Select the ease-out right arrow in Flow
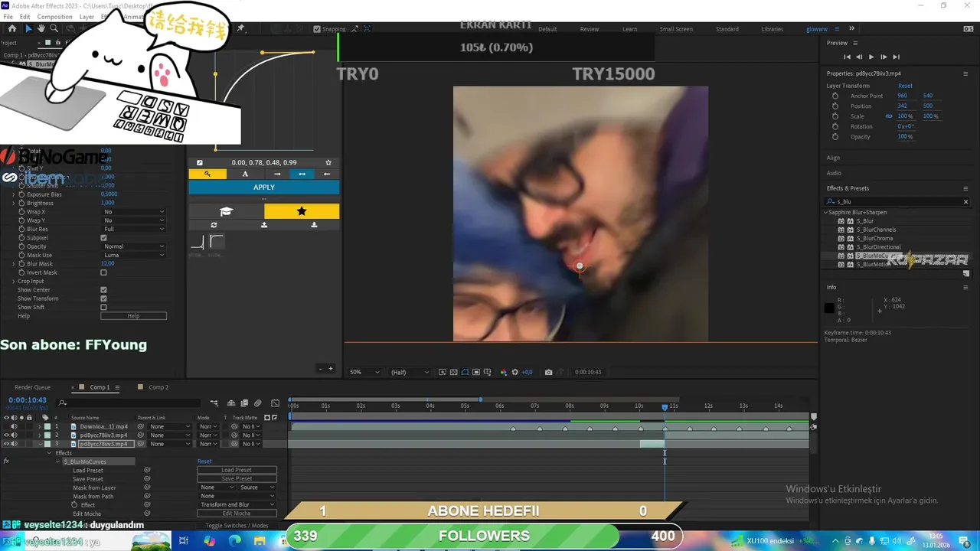This screenshot has height=551, width=980. pyautogui.click(x=277, y=174)
